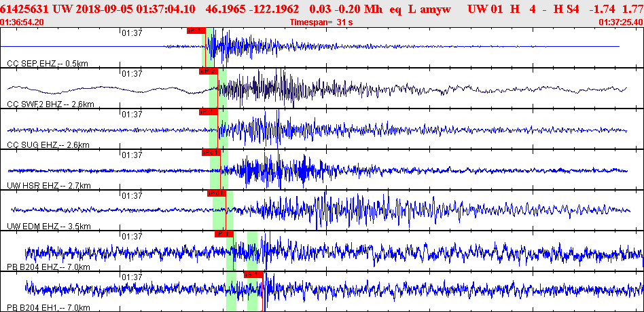Click the second green window on B204 EHZ
This screenshot has width=644, height=312.
[x=252, y=251]
